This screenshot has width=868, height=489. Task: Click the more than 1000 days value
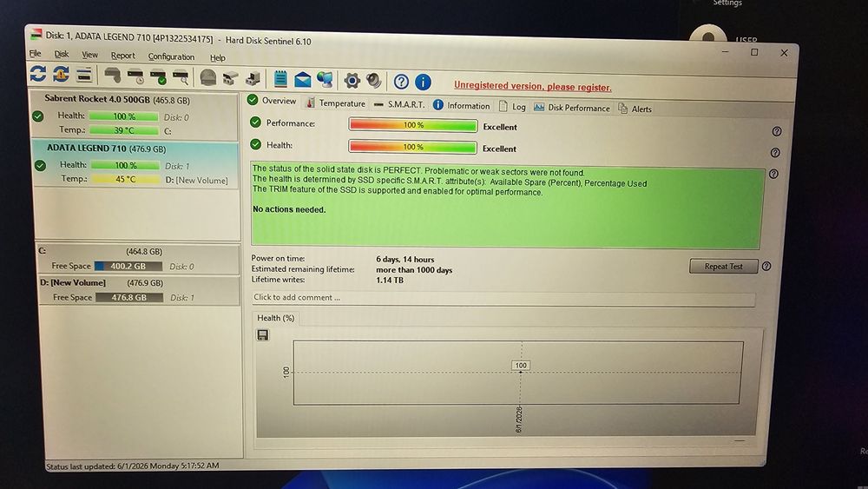point(414,270)
